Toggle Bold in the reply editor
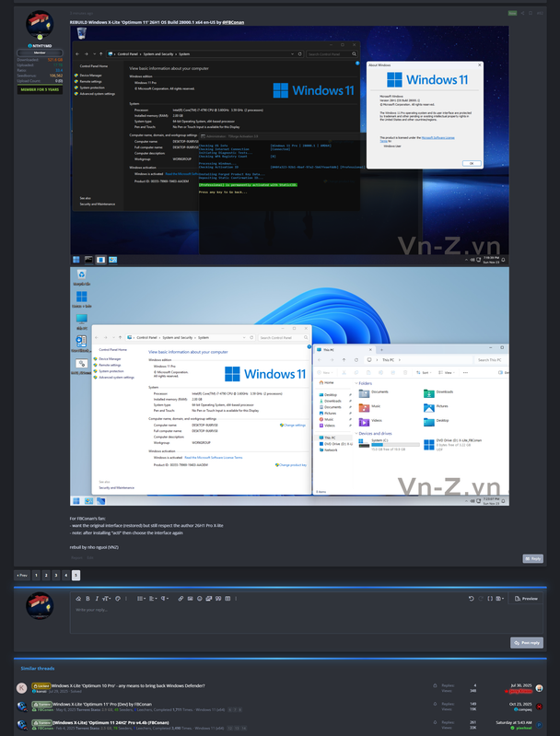The width and height of the screenshot is (560, 736). [87, 599]
